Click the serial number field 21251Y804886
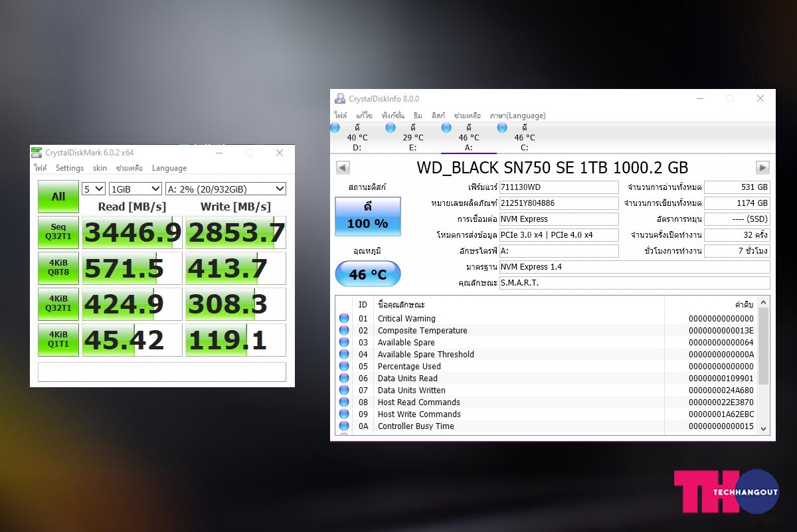The height and width of the screenshot is (532, 797). point(559,203)
